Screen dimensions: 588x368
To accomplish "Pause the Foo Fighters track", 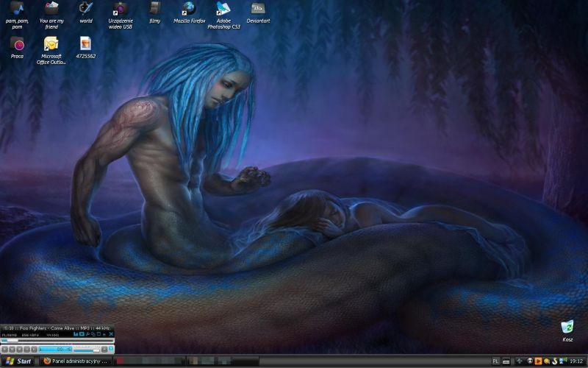I will pyautogui.click(x=12, y=349).
